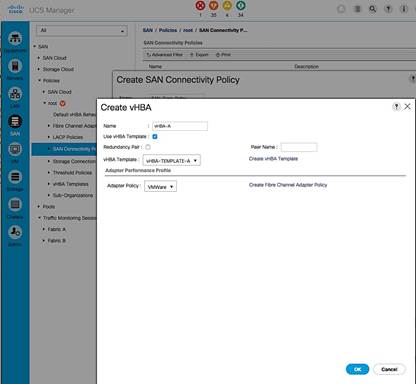Click Create Fibre Channel Adapter Policy link

point(288,185)
